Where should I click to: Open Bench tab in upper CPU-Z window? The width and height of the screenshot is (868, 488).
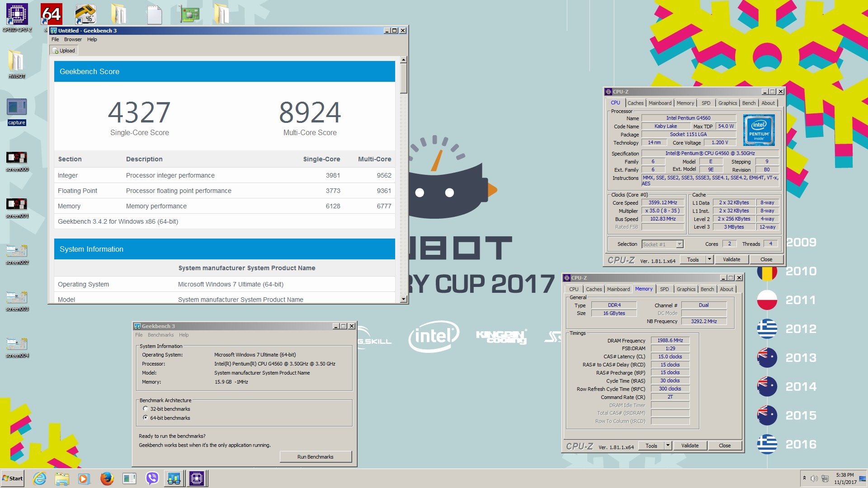749,103
